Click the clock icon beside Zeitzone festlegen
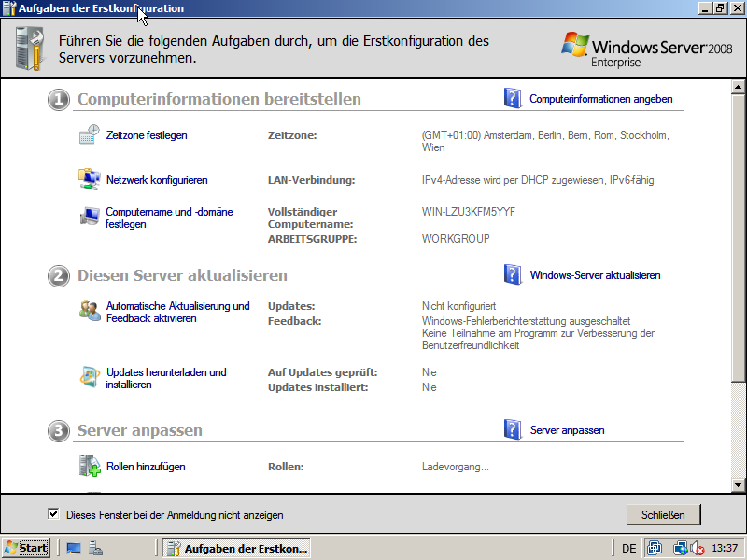The height and width of the screenshot is (560, 747). pos(89,134)
